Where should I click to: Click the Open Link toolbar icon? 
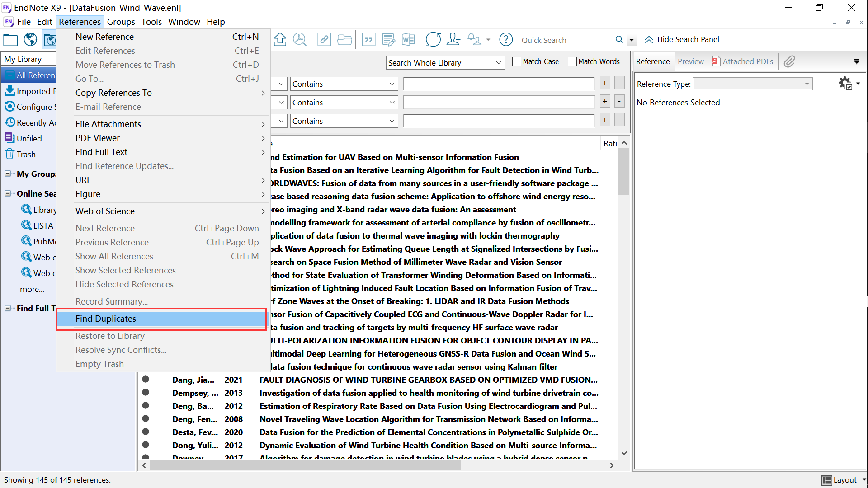click(324, 40)
